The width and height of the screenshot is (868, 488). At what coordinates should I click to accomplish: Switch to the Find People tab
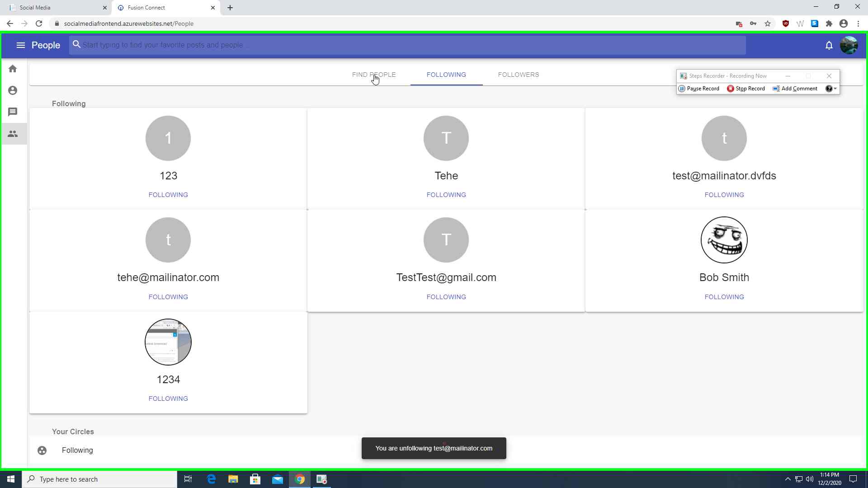tap(374, 75)
